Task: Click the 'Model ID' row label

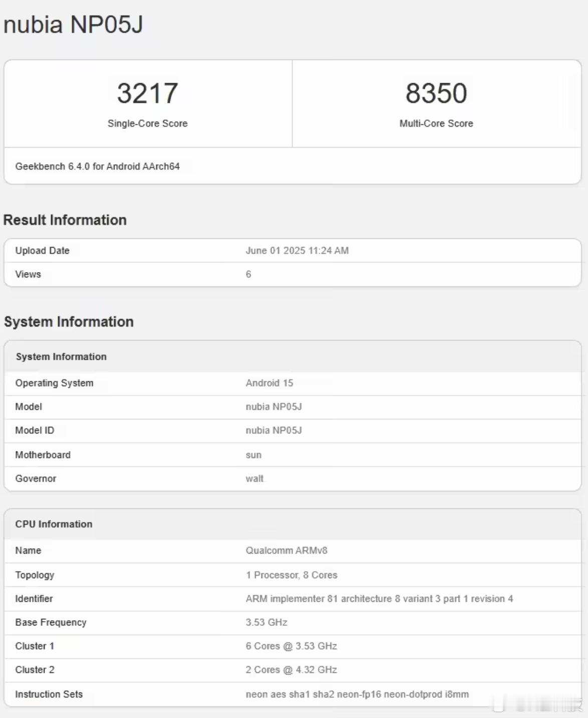Action: point(35,430)
